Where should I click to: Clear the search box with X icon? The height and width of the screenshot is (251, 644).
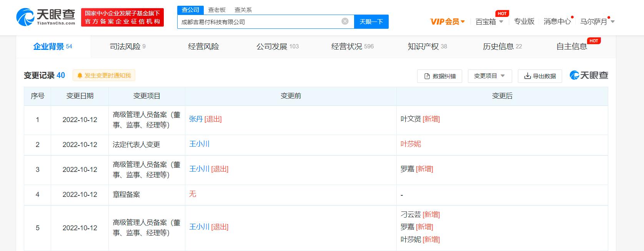pos(345,21)
